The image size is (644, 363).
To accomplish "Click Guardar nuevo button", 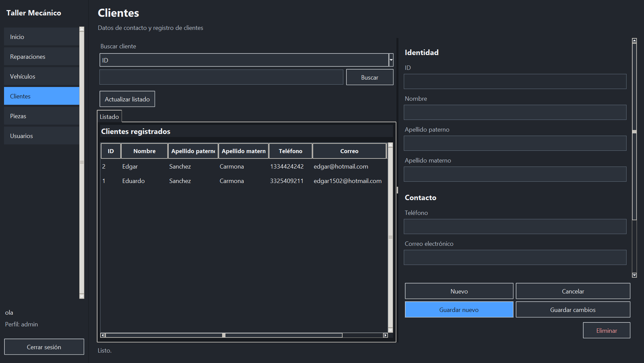I will coord(459,310).
